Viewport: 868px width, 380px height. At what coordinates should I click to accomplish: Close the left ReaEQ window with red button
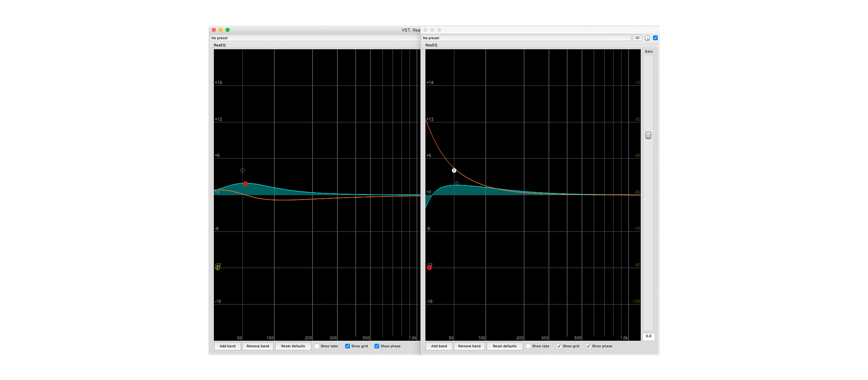[214, 30]
